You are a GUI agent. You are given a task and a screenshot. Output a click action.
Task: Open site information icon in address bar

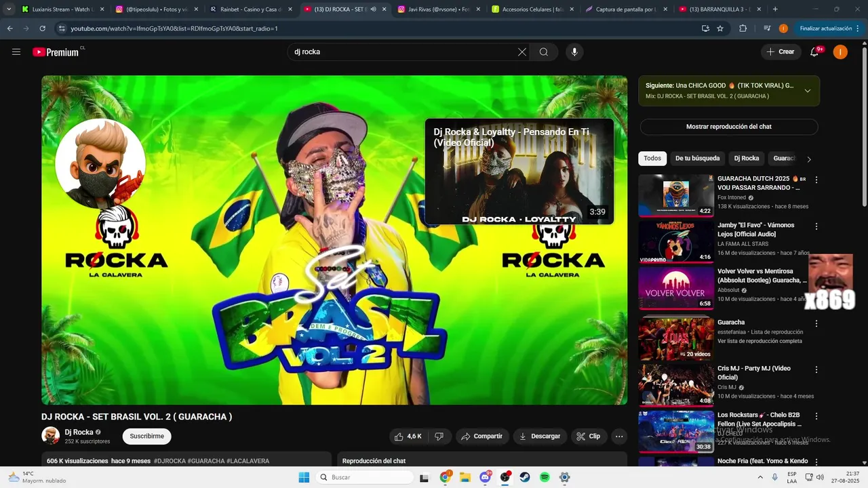tap(62, 28)
